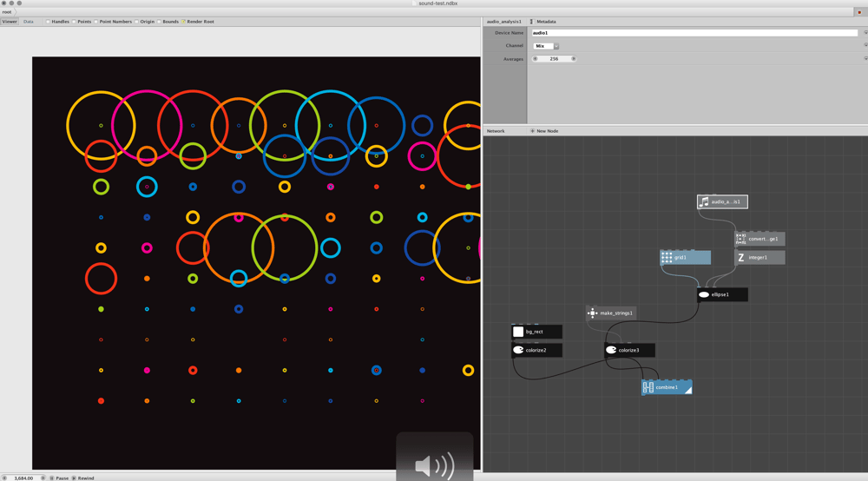868x481 pixels.
Task: Click the Metadata button
Action: click(x=543, y=22)
